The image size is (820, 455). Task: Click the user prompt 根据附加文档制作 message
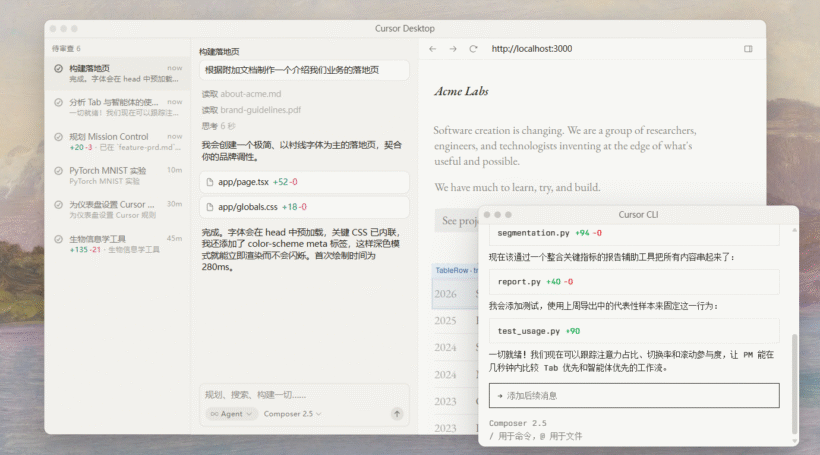point(304,70)
